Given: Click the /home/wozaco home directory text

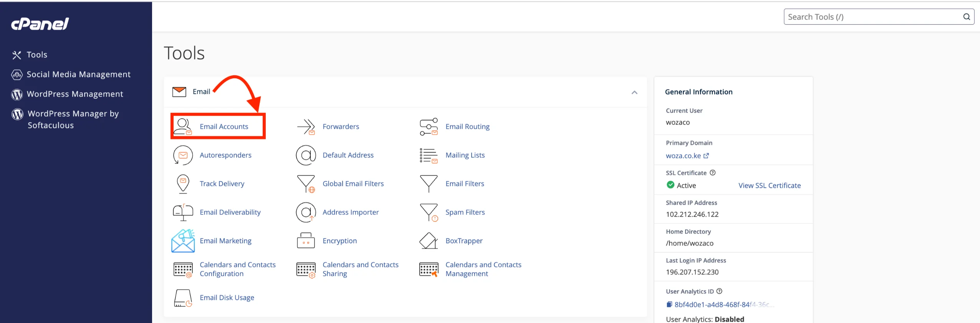Looking at the screenshot, I should pyautogui.click(x=689, y=243).
